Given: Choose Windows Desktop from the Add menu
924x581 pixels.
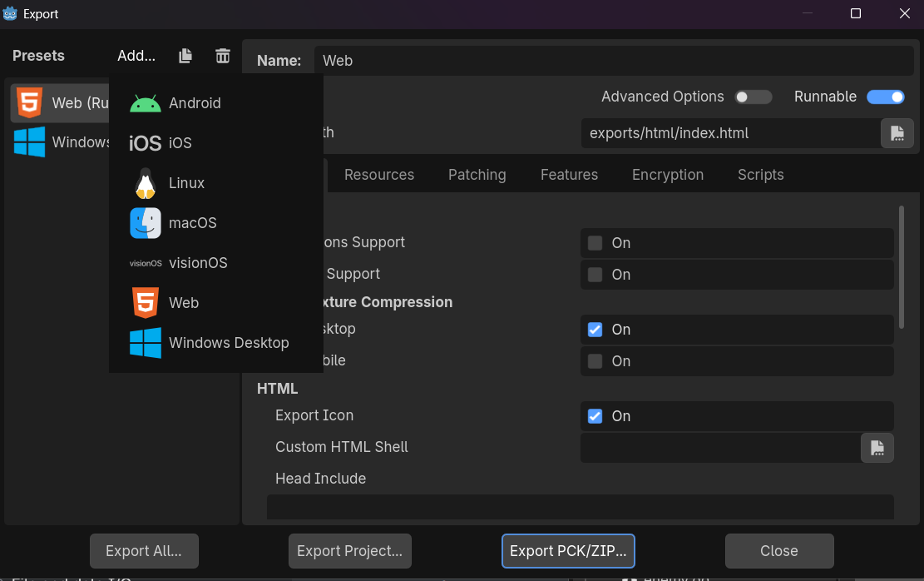Looking at the screenshot, I should (x=215, y=343).
